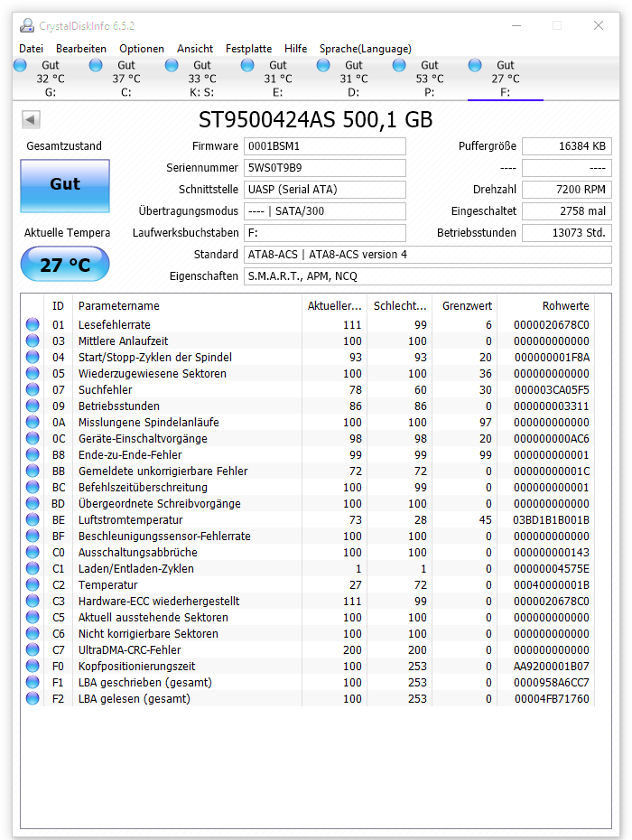This screenshot has height=840, width=632.
Task: Select the Temperatur parameter name
Action: coord(107,585)
